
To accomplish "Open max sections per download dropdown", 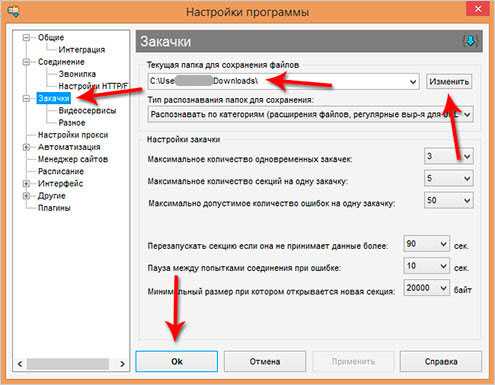I will click(467, 179).
